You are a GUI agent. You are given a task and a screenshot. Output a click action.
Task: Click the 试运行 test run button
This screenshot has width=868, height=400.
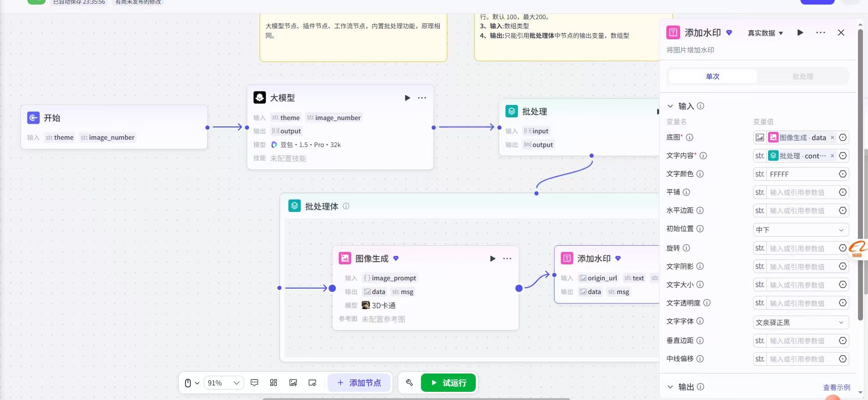pos(448,383)
